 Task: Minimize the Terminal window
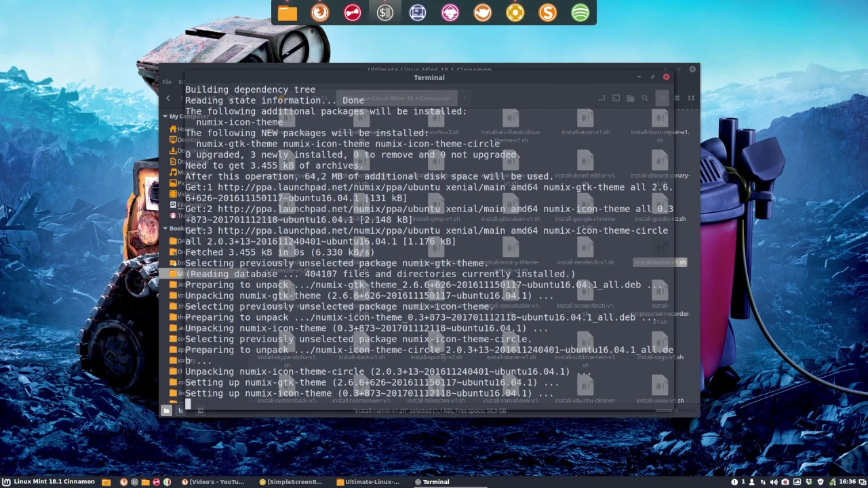coord(639,77)
